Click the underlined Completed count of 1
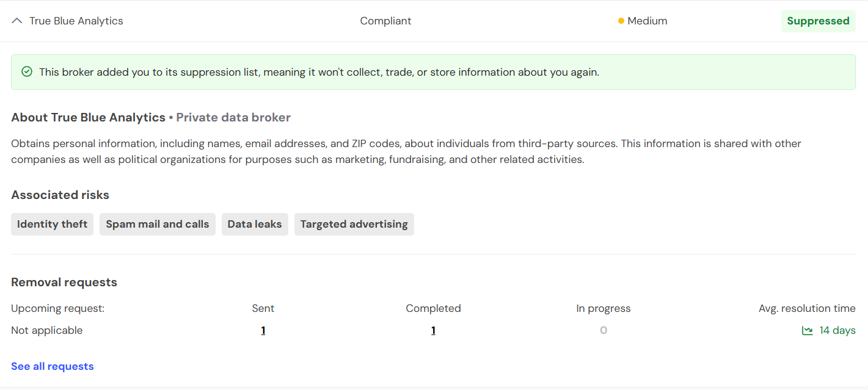868x390 pixels. (x=433, y=330)
